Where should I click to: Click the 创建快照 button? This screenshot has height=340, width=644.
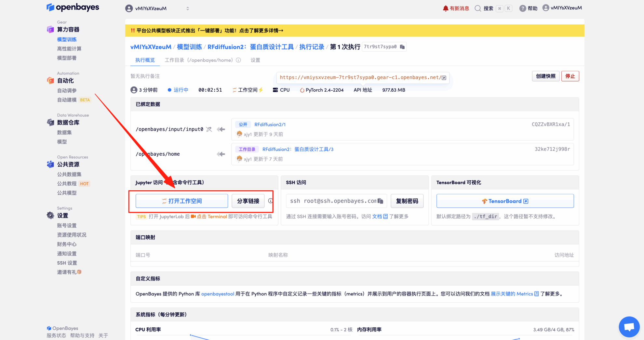coord(546,76)
